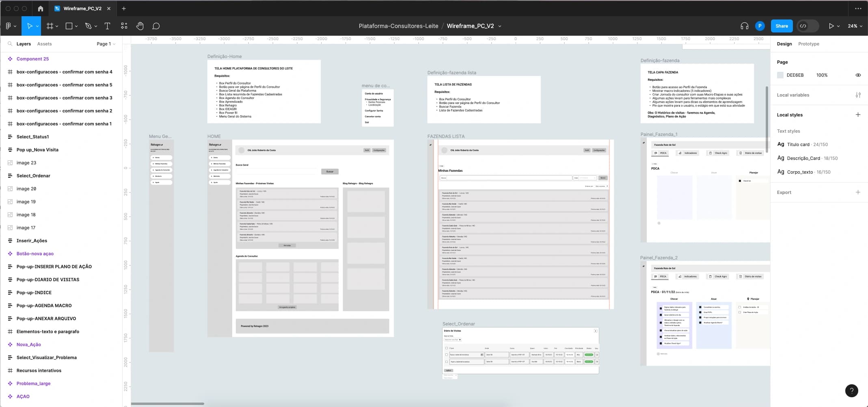The width and height of the screenshot is (868, 407).
Task: Open the Resources components tool
Action: (x=124, y=26)
